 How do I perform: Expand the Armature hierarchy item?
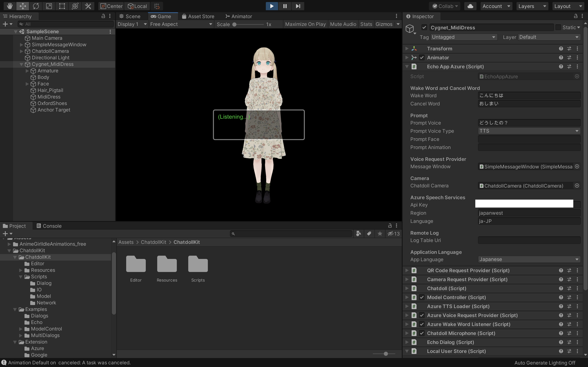click(x=27, y=71)
